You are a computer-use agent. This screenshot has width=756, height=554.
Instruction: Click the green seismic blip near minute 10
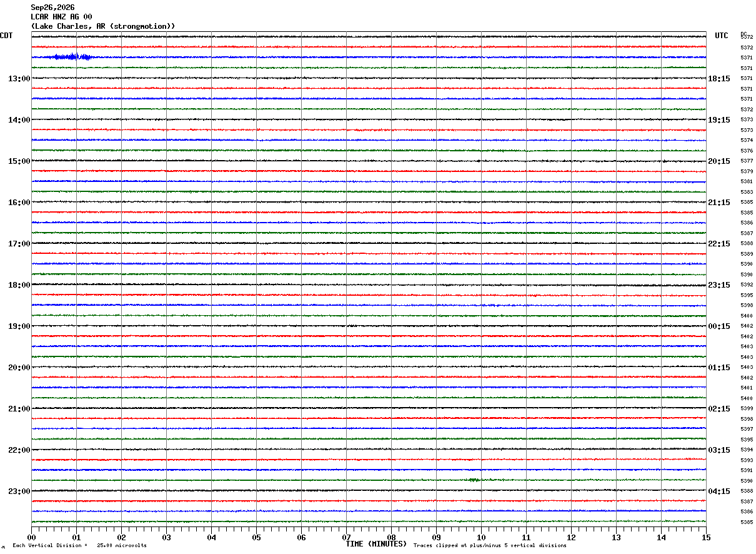pos(474,480)
